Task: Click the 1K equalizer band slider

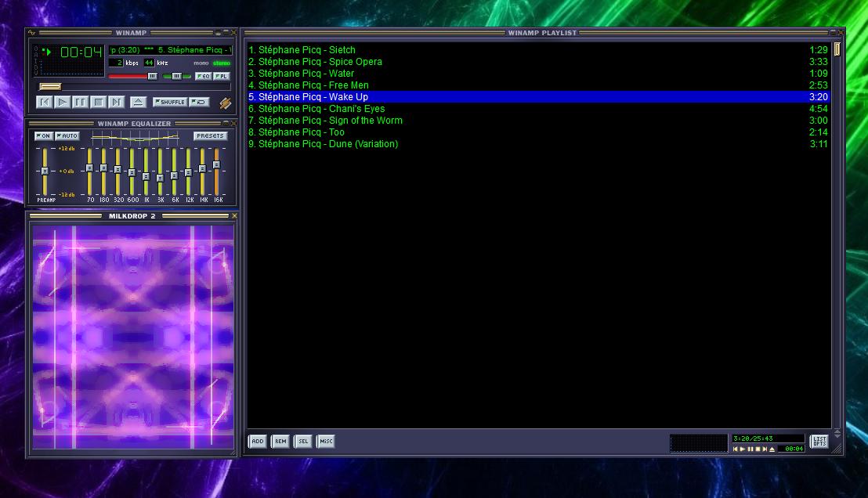Action: click(x=146, y=171)
